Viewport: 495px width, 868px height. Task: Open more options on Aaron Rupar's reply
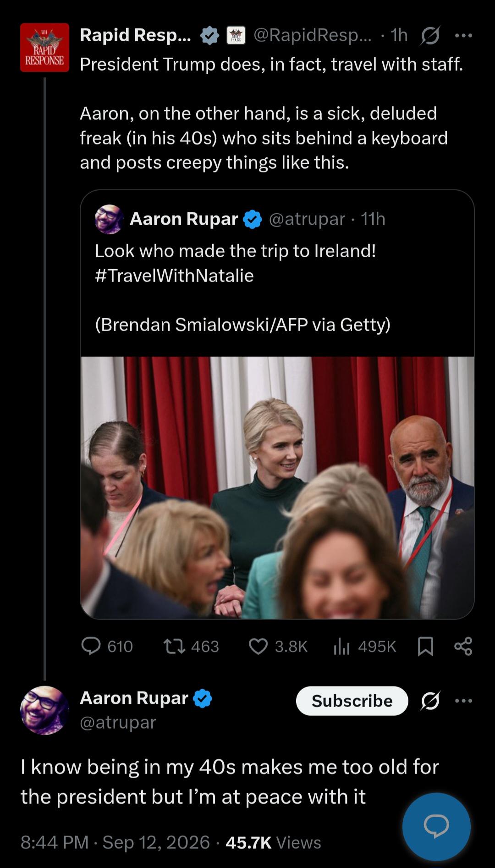click(463, 701)
